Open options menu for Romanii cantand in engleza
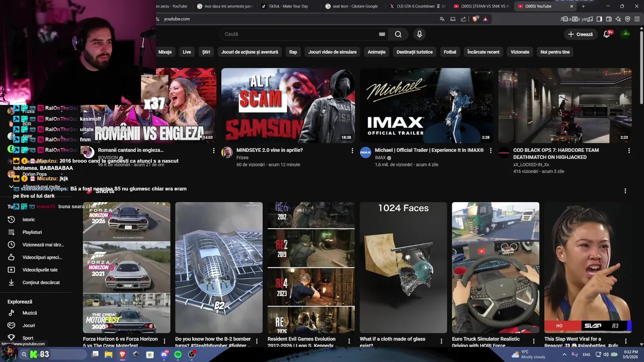 tap(214, 150)
